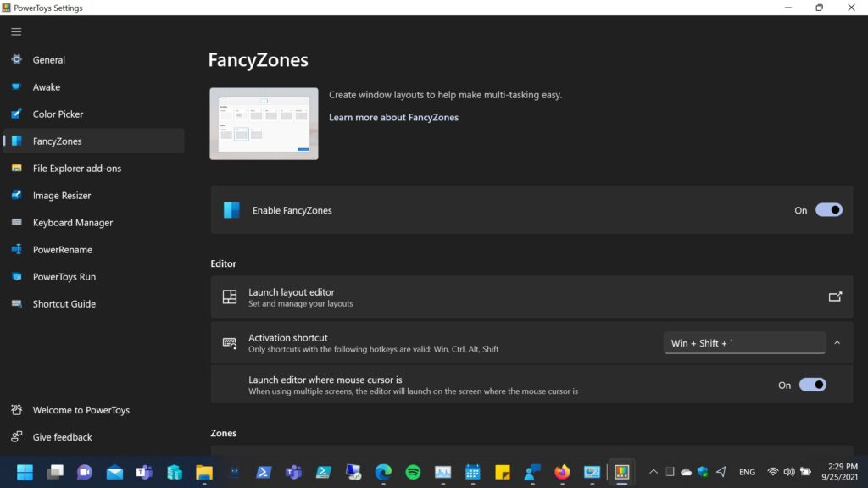Turn off Launch editor where mouse cursor is

pyautogui.click(x=812, y=385)
